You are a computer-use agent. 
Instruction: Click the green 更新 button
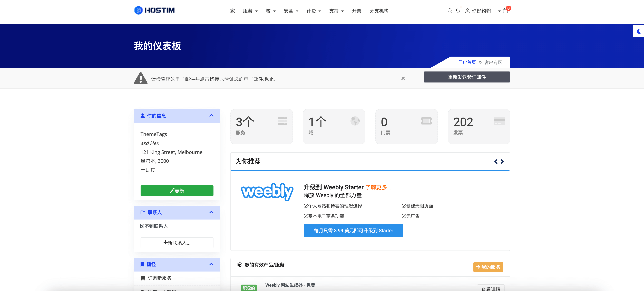pyautogui.click(x=177, y=191)
